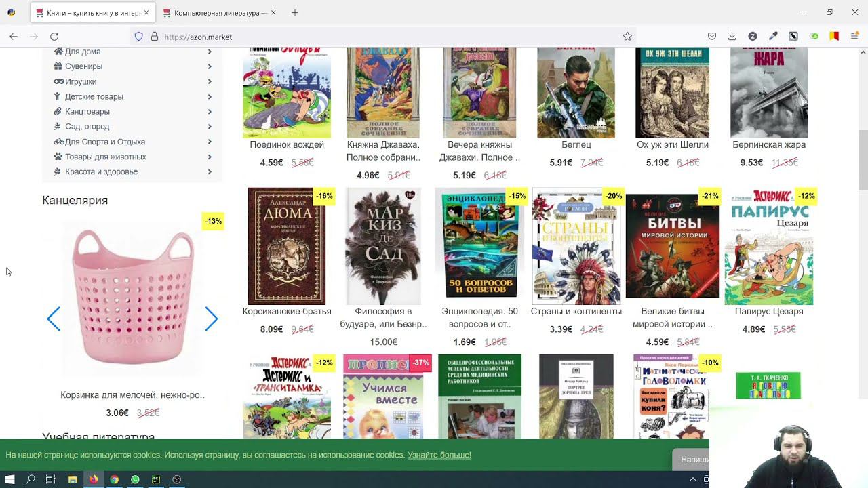The height and width of the screenshot is (488, 868).
Task: Click the paperclip icon next to Канцтовары
Action: 58,111
